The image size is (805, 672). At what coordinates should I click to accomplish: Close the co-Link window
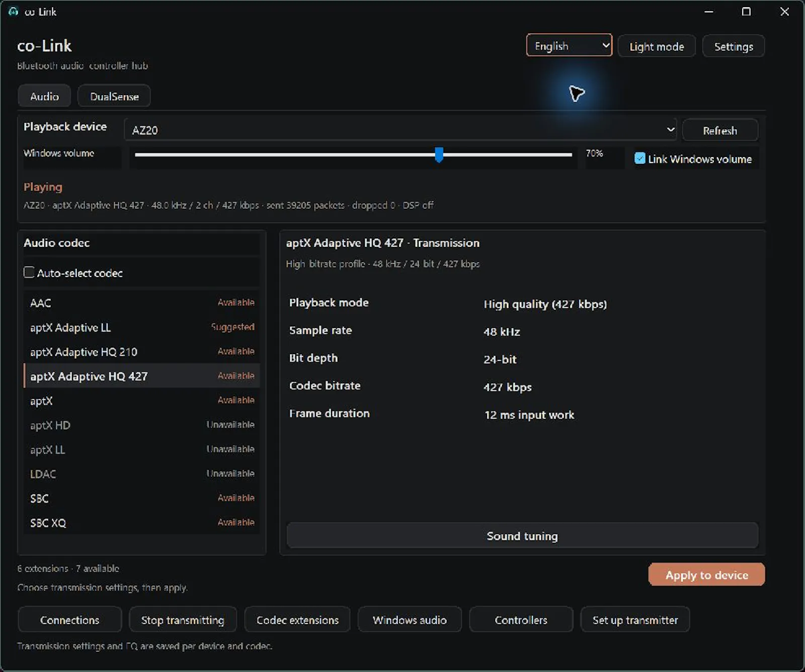pos(784,12)
